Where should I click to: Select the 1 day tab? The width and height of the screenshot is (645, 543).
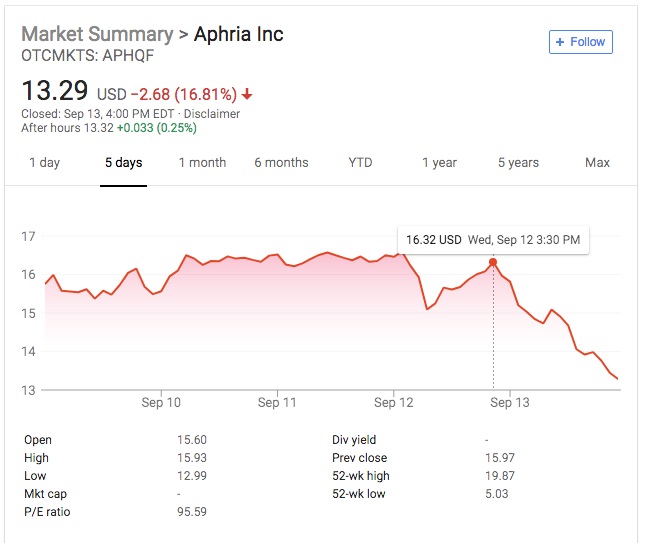pos(44,163)
